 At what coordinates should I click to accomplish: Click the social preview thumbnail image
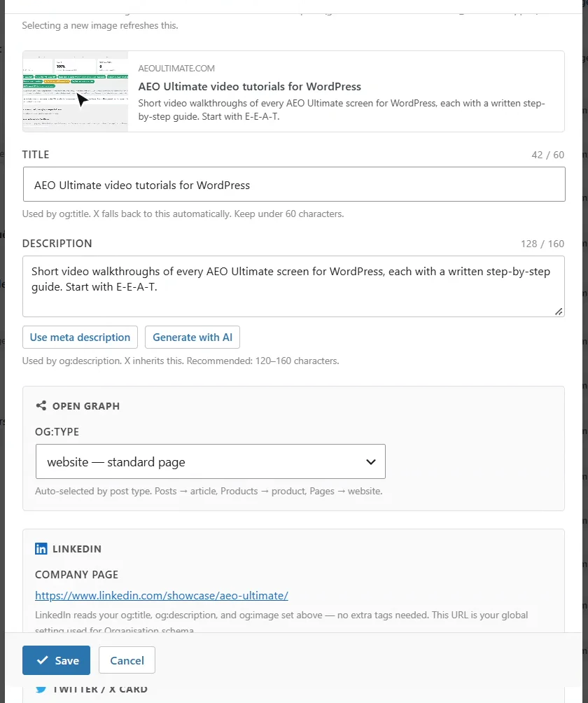(76, 92)
